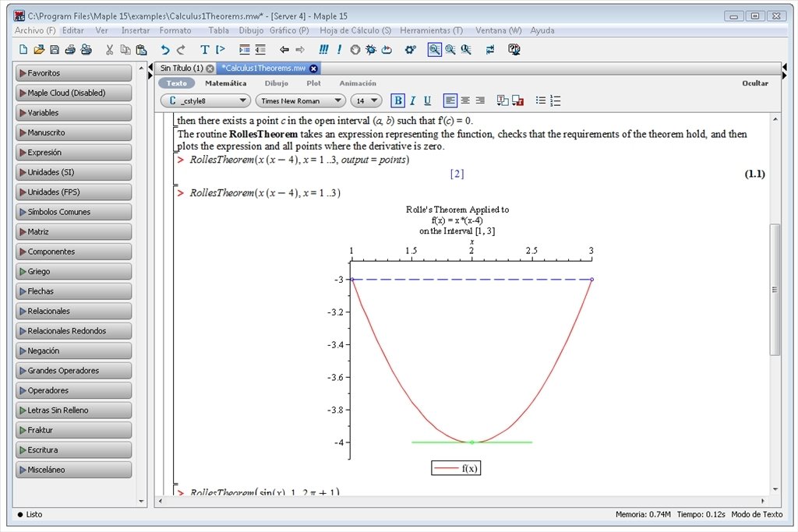Click the palette panel scroll-down arrow
Viewport: 798px width, 532px height.
(x=142, y=502)
